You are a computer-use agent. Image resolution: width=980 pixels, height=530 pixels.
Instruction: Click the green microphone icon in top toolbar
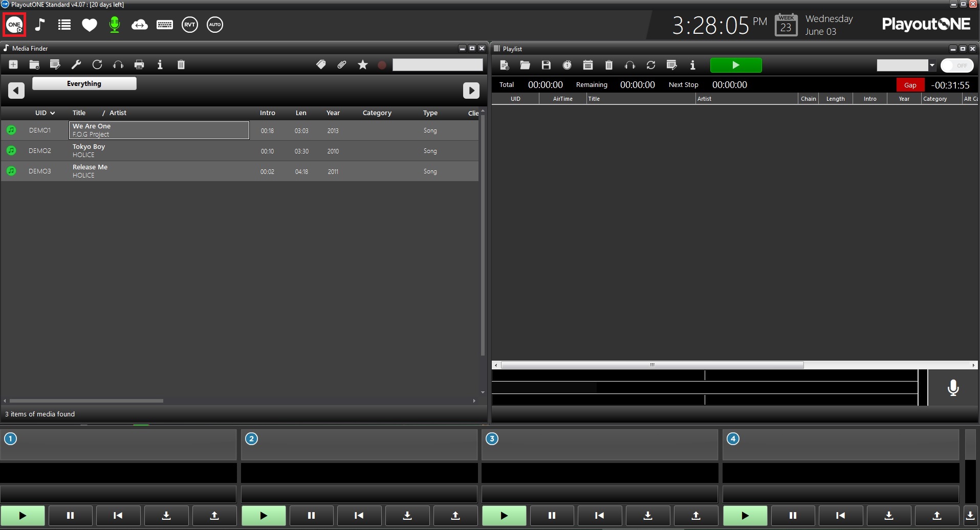click(115, 25)
